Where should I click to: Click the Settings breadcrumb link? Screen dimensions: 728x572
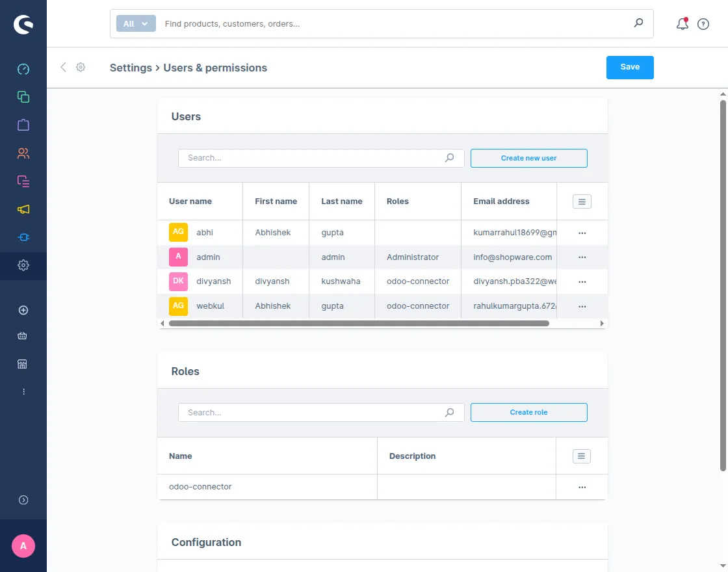[131, 68]
